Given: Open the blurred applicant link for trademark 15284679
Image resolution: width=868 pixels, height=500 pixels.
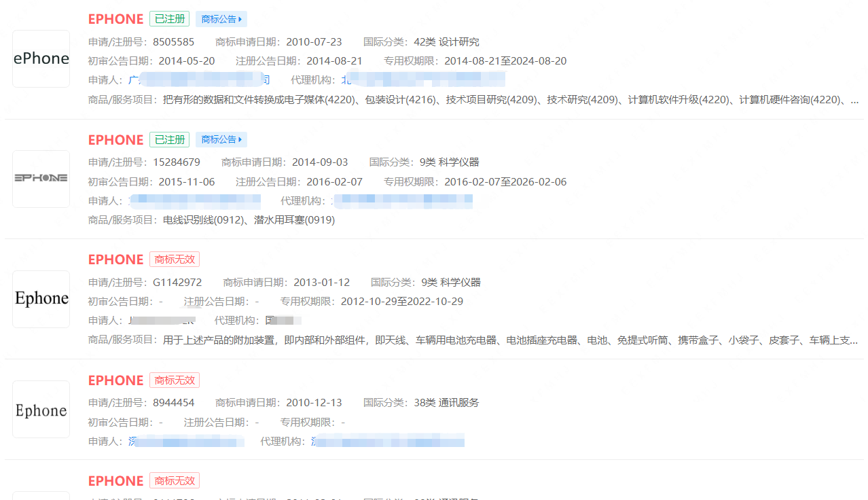Looking at the screenshot, I should tap(195, 201).
